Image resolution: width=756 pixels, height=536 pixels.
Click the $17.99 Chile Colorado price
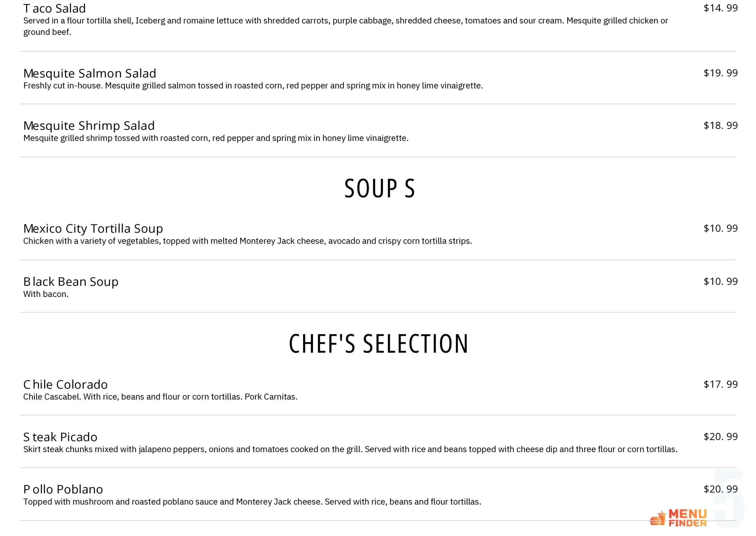720,384
